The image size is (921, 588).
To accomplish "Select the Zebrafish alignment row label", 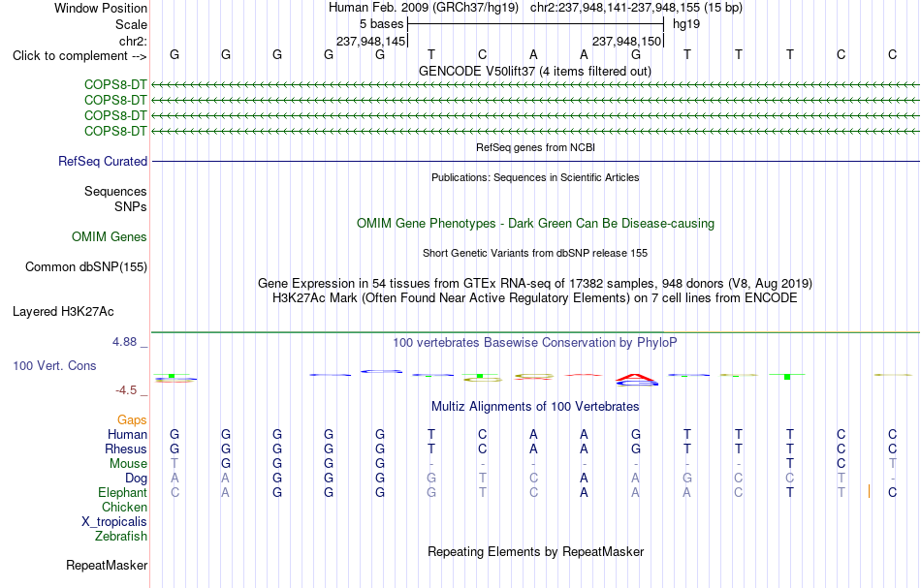I will pyautogui.click(x=121, y=536).
